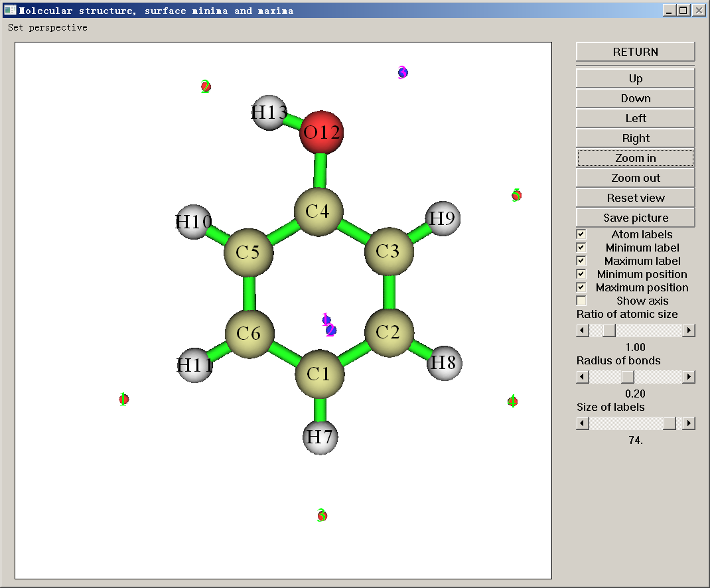Uncheck Maximum position option

(581, 287)
